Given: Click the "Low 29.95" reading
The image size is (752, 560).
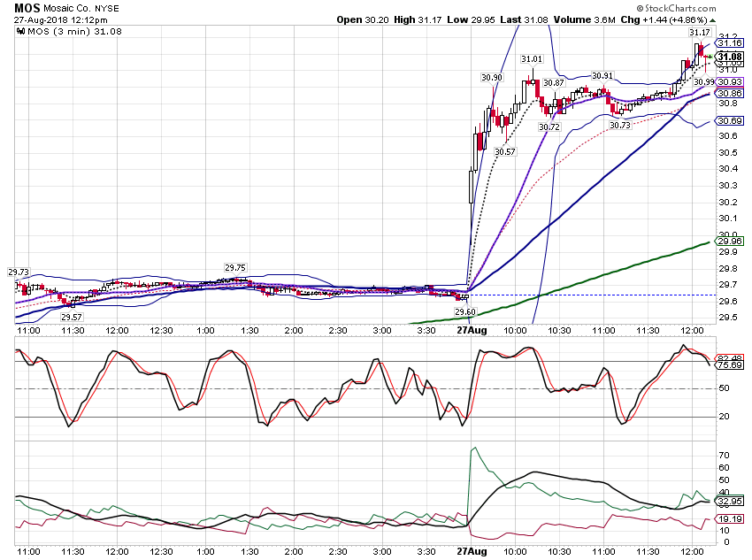Looking at the screenshot, I should (x=471, y=19).
